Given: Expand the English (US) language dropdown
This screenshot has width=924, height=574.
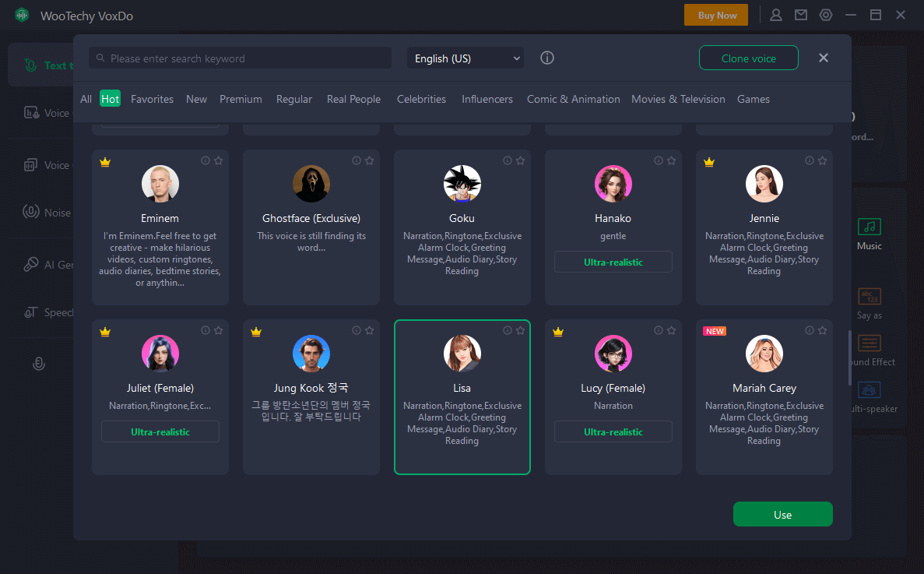Looking at the screenshot, I should pyautogui.click(x=466, y=58).
